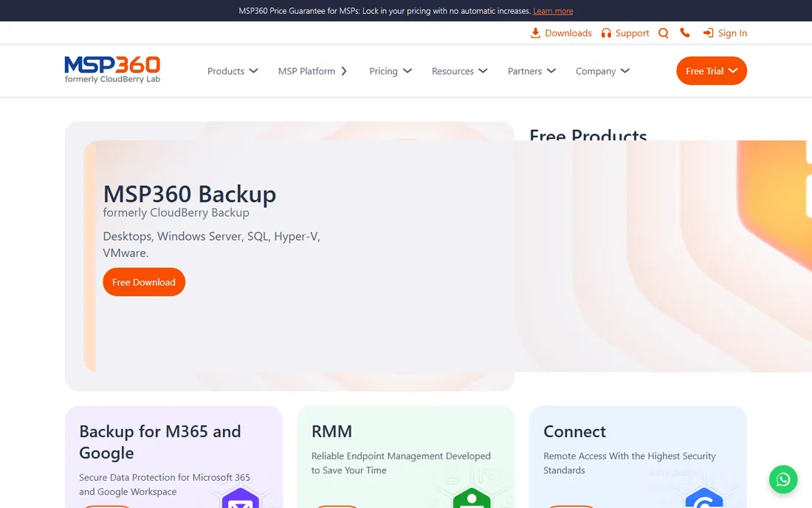
Task: Expand the Pricing chevron
Action: (x=407, y=71)
